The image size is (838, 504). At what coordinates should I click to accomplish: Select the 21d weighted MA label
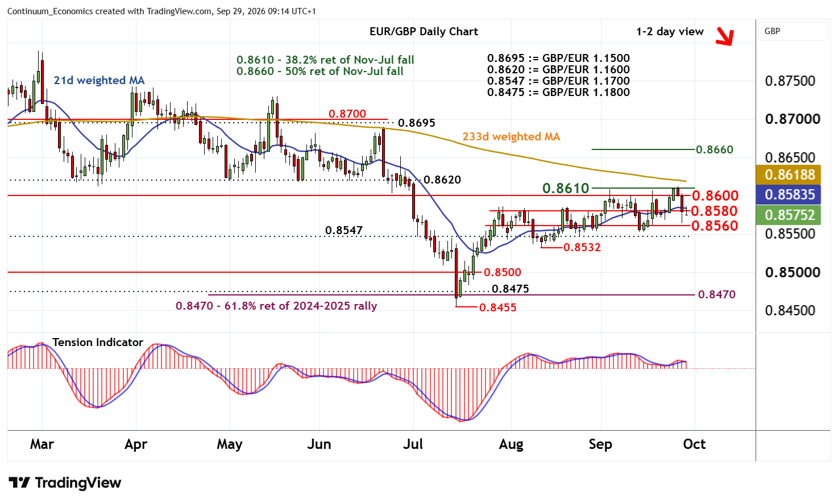[x=99, y=80]
